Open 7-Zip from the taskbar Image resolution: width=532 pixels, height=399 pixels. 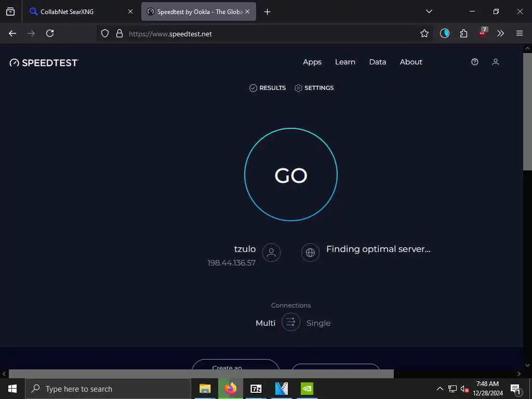point(256,389)
